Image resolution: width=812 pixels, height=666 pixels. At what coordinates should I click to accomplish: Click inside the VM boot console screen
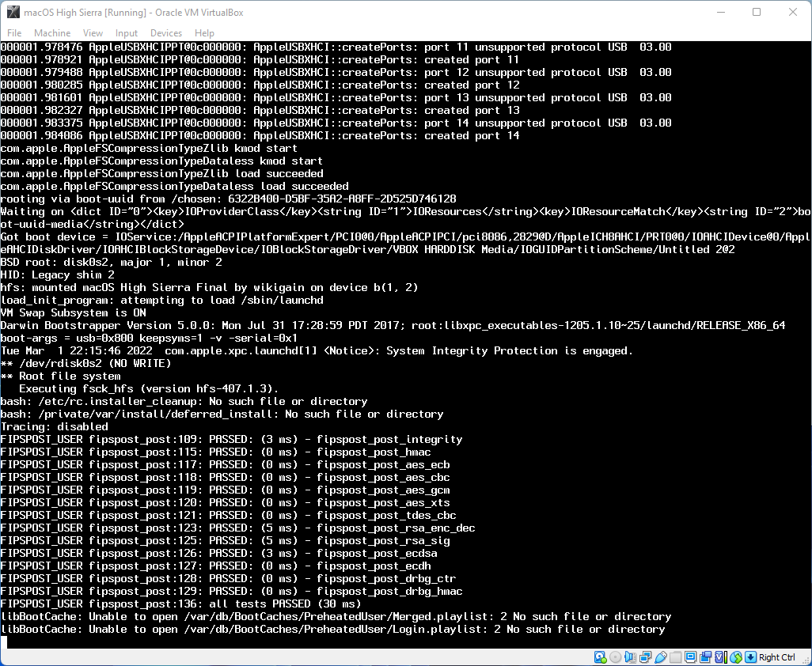(406, 345)
